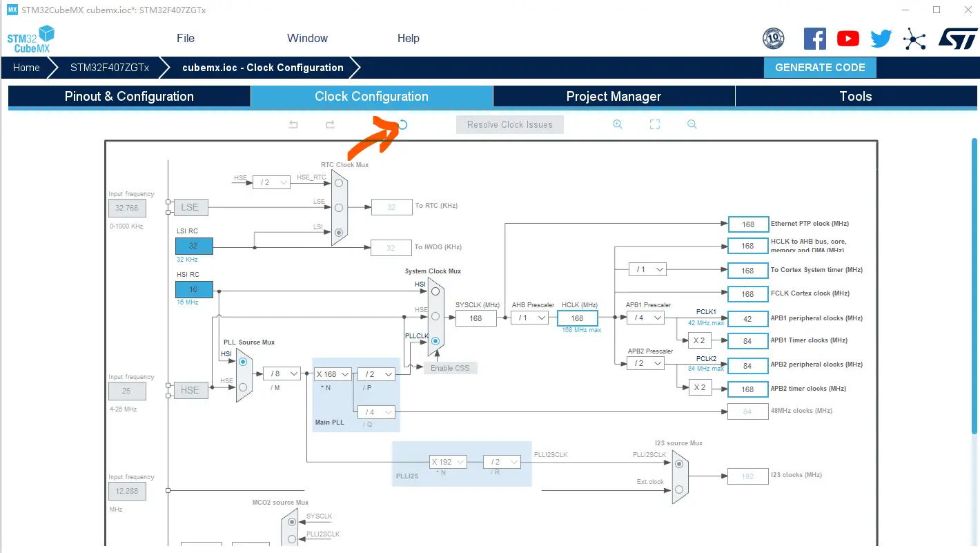
Task: Click the Ethernet PTP clock value 168
Action: [x=748, y=224]
